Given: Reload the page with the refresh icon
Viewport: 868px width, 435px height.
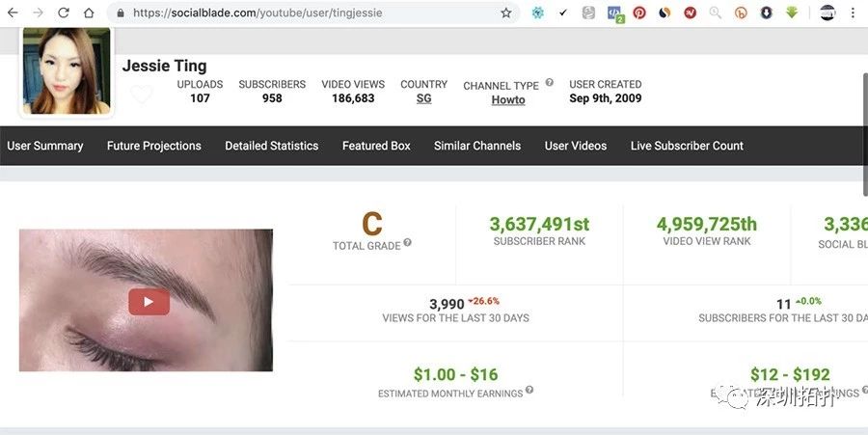Looking at the screenshot, I should click(x=64, y=14).
